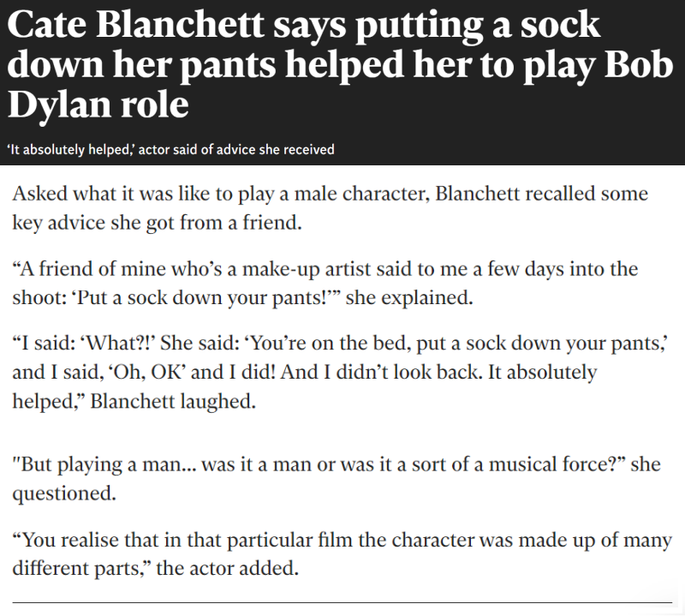The width and height of the screenshot is (685, 616).
Task: Click the paragraph starting "You realise that"
Action: click(x=342, y=553)
